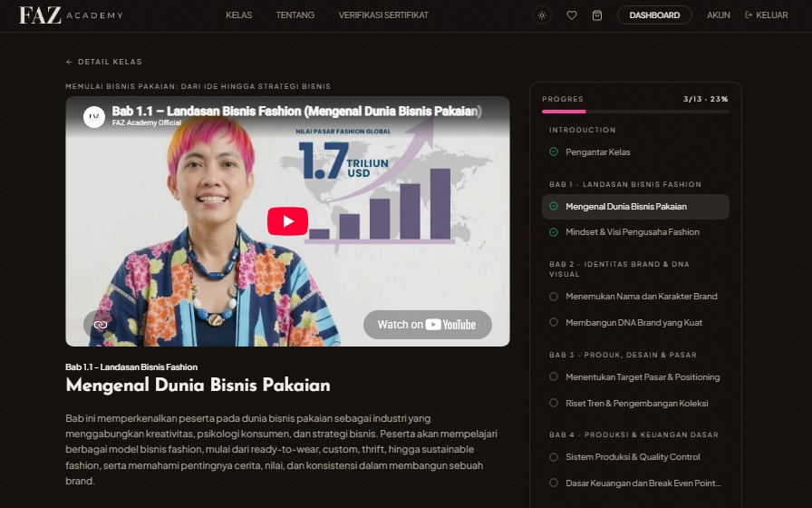The height and width of the screenshot is (508, 812).
Task: Click the circle beside Menentukan Target Pasar & Positioning
Action: [554, 376]
